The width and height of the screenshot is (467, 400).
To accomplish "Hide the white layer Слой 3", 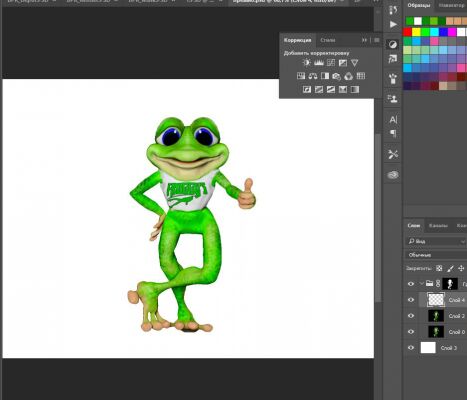I will tap(411, 348).
